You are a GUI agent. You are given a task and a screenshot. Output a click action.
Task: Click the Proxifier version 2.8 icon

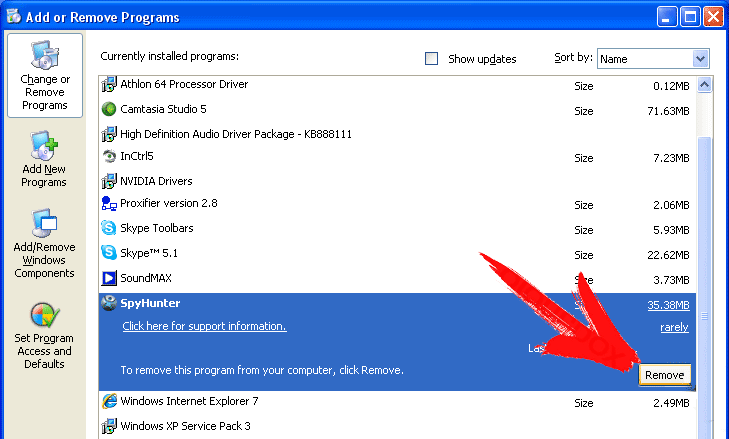click(109, 203)
